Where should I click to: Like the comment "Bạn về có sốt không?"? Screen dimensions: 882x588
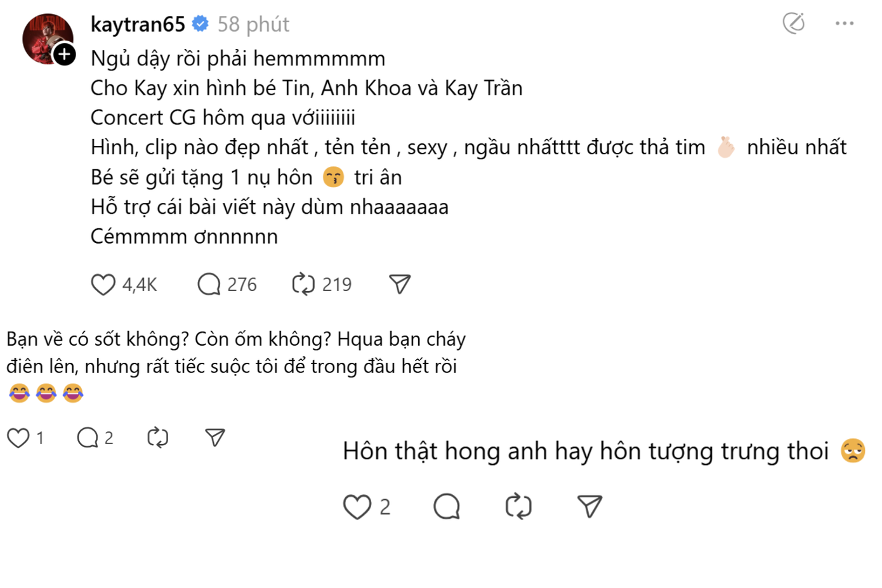coord(18,436)
